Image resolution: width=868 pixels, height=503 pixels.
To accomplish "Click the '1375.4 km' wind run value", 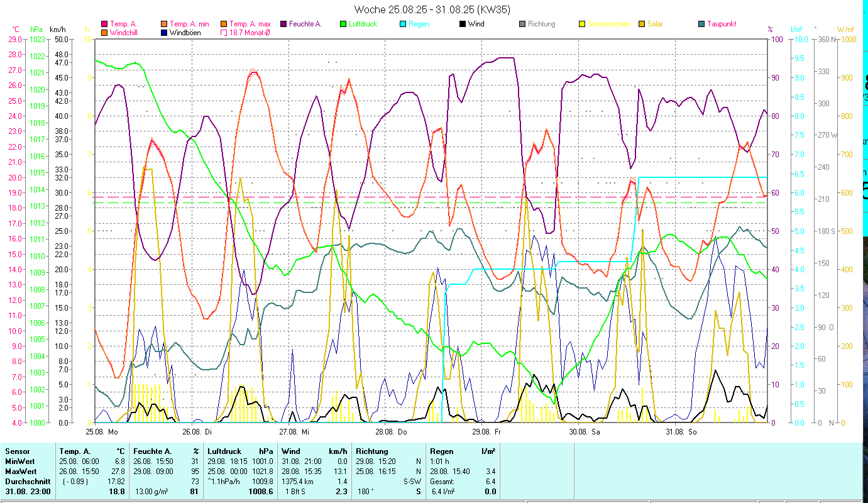I will [x=298, y=481].
